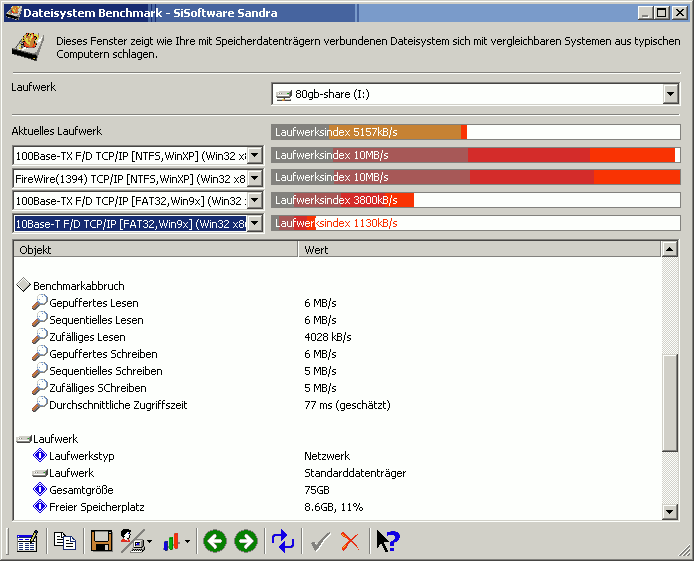694x561 pixels.
Task: Select the Gepuffertes Schreiben row
Action: click(338, 354)
